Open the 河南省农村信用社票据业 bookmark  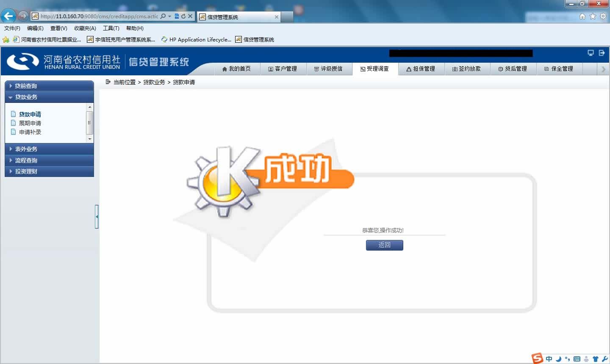tap(47, 39)
